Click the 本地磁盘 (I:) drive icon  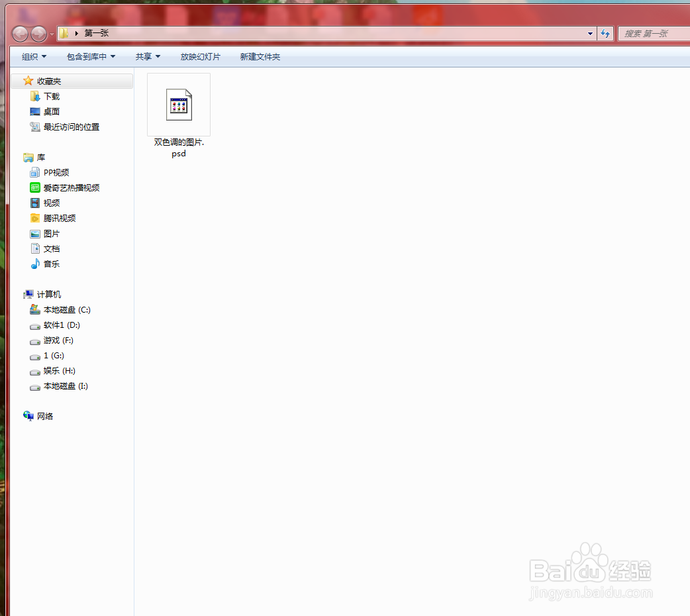click(35, 387)
